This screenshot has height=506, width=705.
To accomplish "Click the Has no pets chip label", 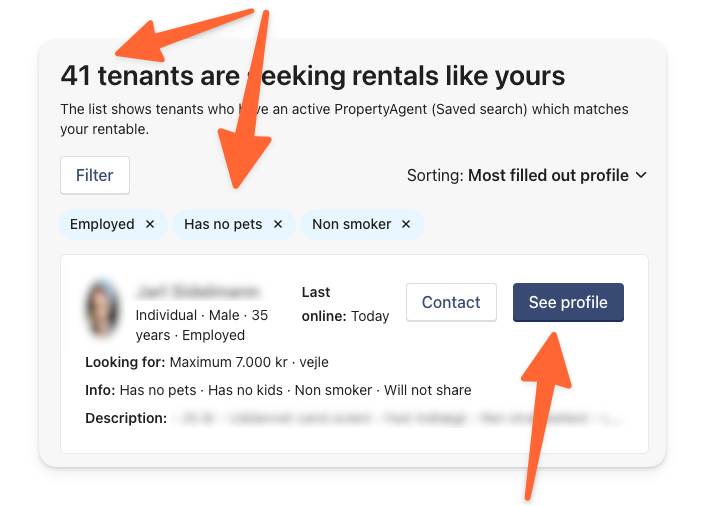I will pyautogui.click(x=223, y=224).
